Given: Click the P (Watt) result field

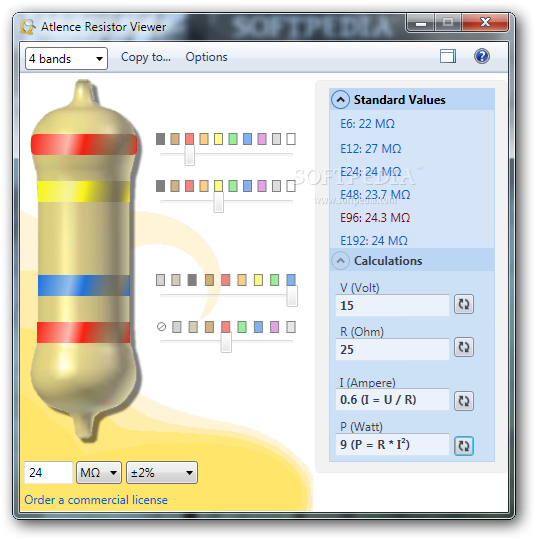Looking at the screenshot, I should coord(392,444).
